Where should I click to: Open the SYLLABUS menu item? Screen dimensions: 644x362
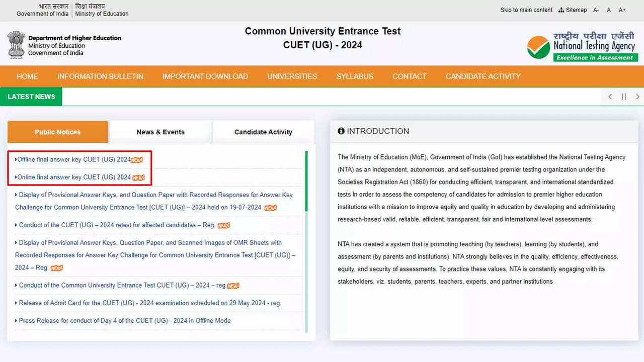[x=355, y=76]
